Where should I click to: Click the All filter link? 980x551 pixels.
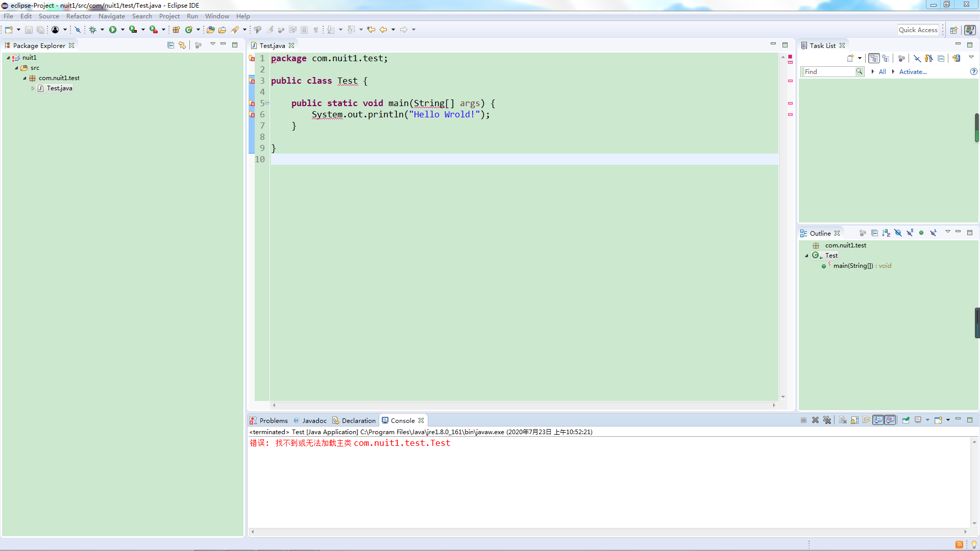882,72
